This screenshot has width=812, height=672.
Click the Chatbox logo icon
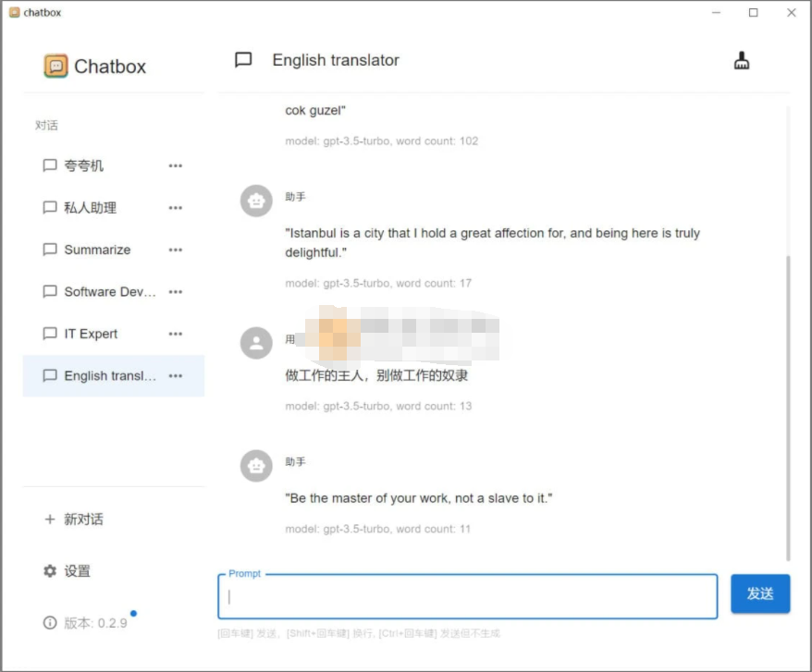(x=56, y=66)
